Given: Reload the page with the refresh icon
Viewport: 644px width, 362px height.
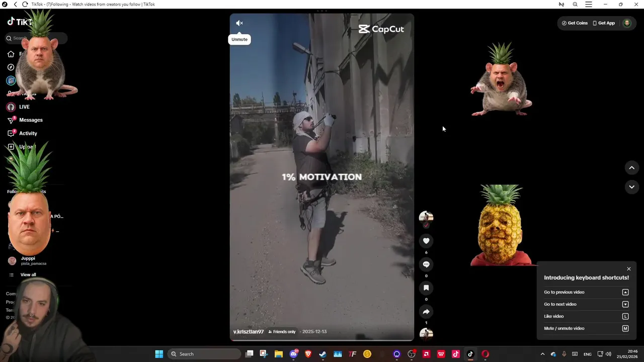Looking at the screenshot, I should pyautogui.click(x=25, y=4).
